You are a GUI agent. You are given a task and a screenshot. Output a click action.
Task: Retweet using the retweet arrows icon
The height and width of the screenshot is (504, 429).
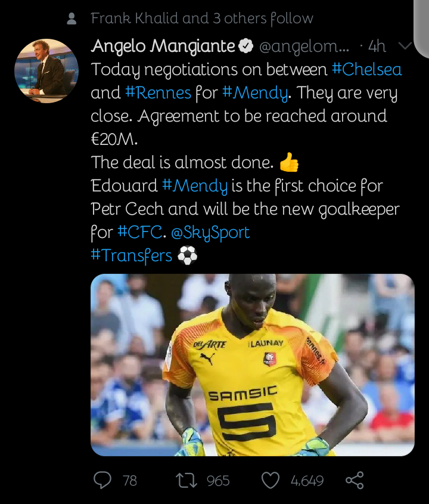186,481
